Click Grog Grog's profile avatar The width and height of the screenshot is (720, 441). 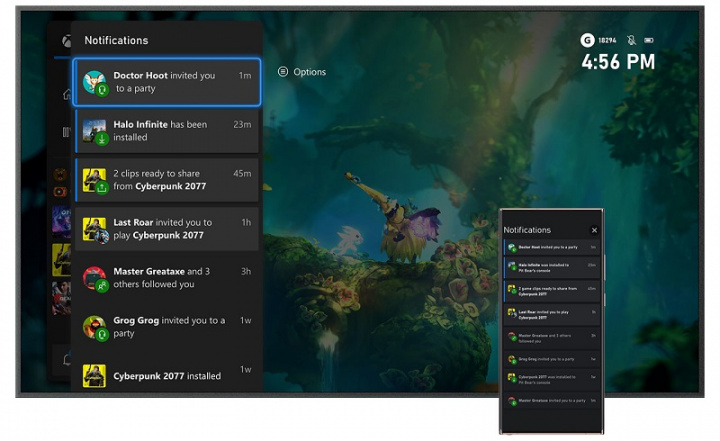point(95,327)
